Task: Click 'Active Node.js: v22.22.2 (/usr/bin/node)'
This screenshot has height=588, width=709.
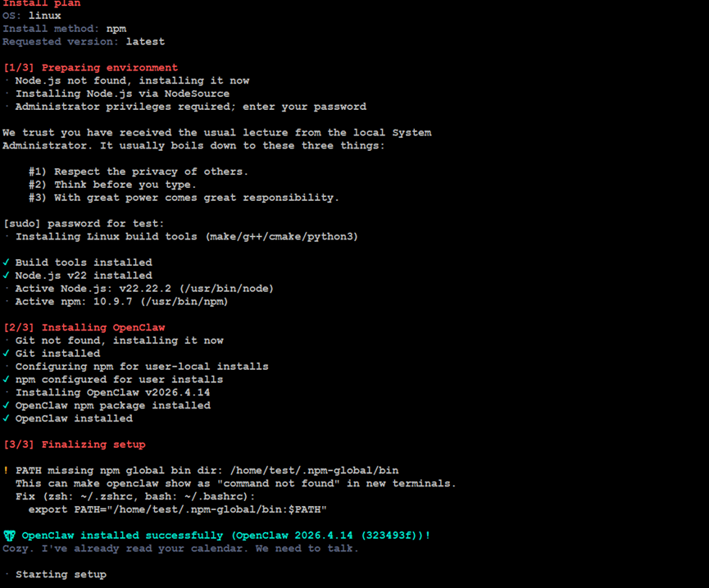Action: (x=144, y=289)
